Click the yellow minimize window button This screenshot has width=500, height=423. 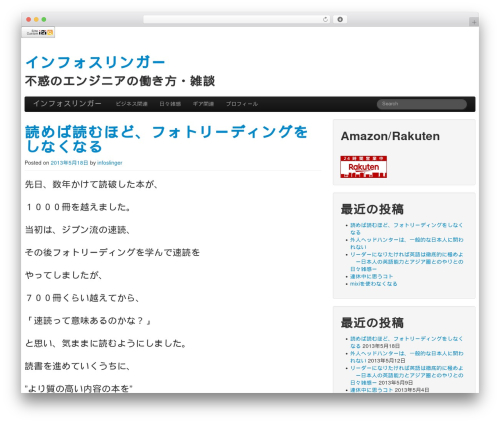click(36, 19)
